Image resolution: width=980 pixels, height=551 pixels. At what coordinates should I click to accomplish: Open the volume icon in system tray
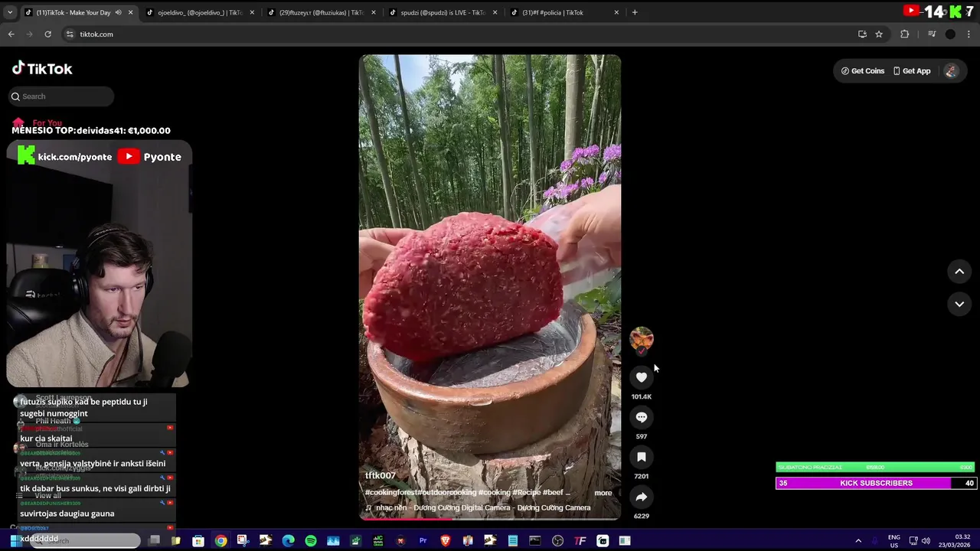(926, 541)
